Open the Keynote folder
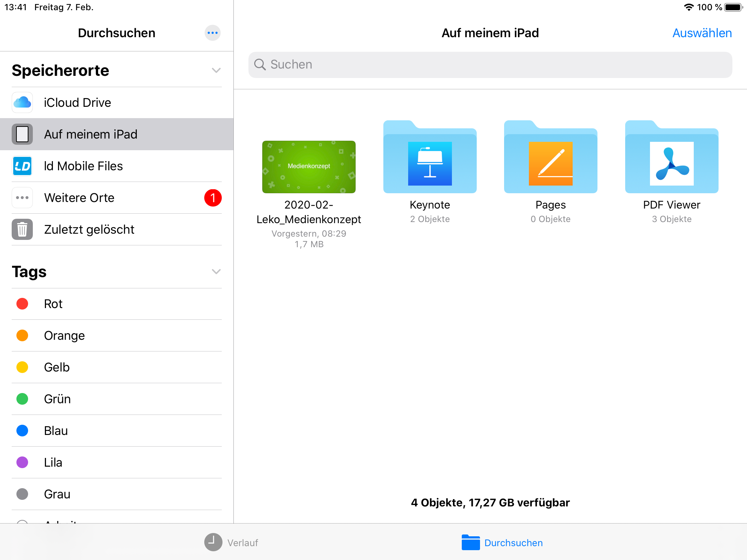Viewport: 747px width, 560px height. pos(430,157)
